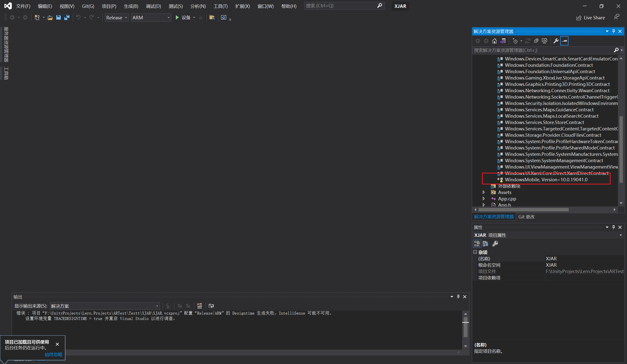Click the Collapse All icon in Solution Explorer

[x=536, y=41]
